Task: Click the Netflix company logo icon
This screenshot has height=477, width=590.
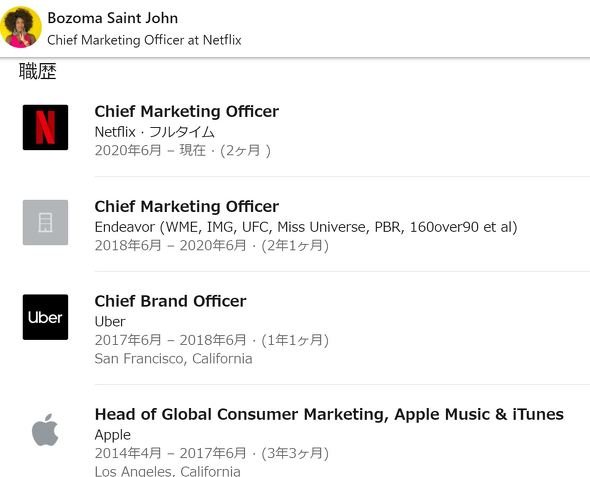Action: (46, 128)
